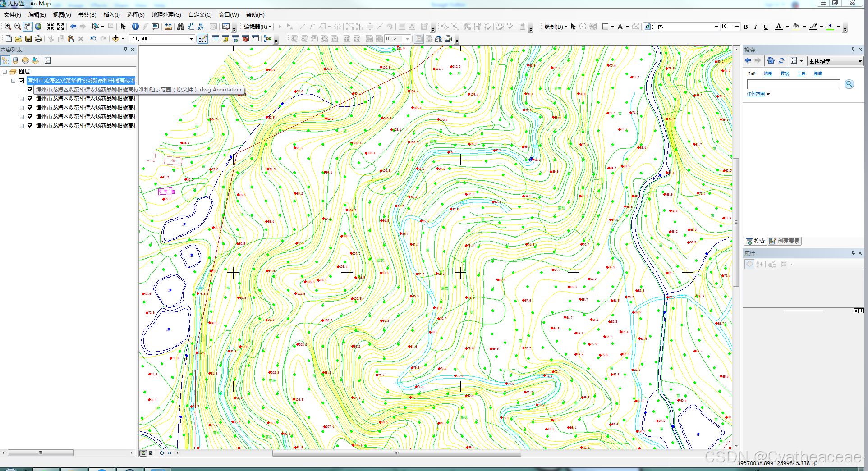Activate the Pan hand tool

(x=28, y=27)
